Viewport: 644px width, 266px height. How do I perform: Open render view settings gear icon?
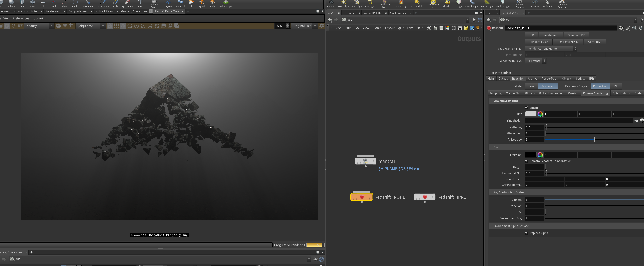click(321, 26)
